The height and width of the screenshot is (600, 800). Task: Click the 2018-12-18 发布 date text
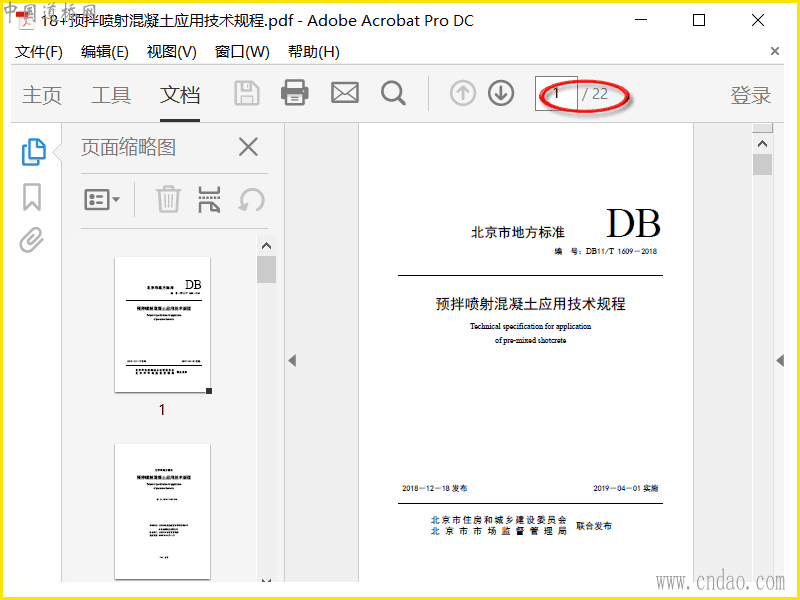tap(434, 488)
